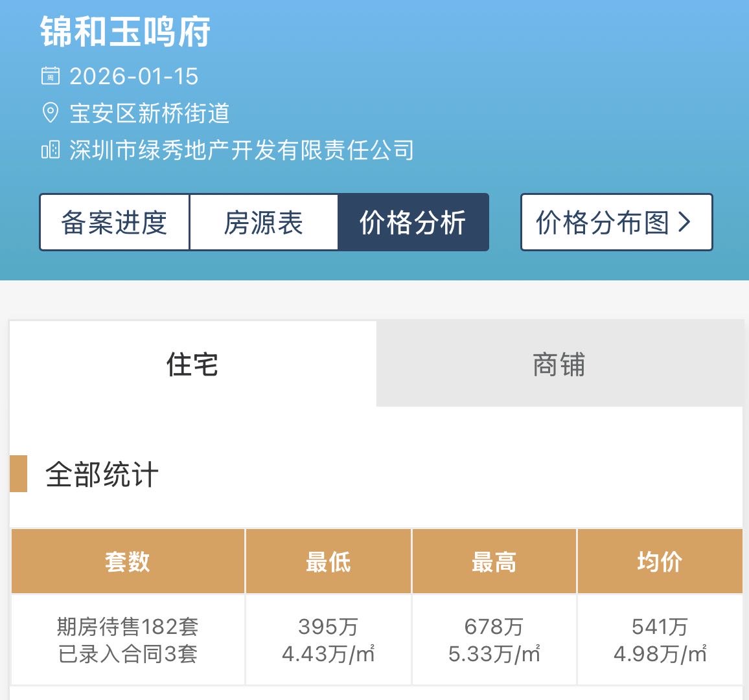Click the 期房待售182套 cell

coord(128,627)
